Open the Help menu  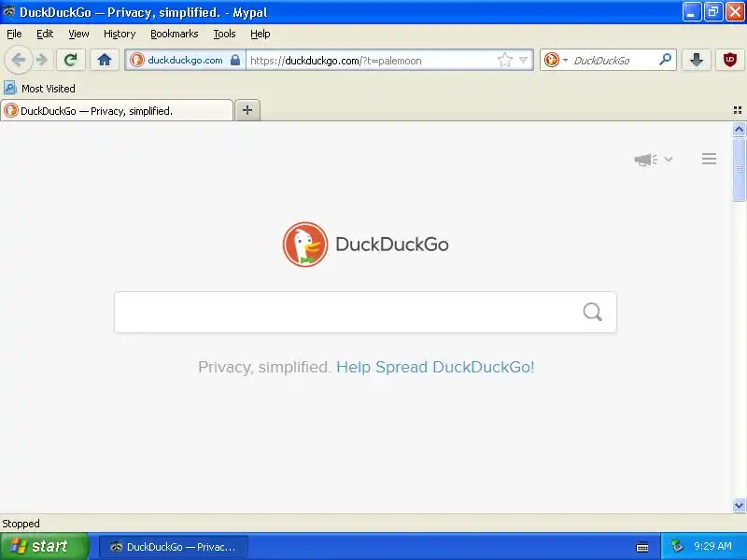click(261, 34)
